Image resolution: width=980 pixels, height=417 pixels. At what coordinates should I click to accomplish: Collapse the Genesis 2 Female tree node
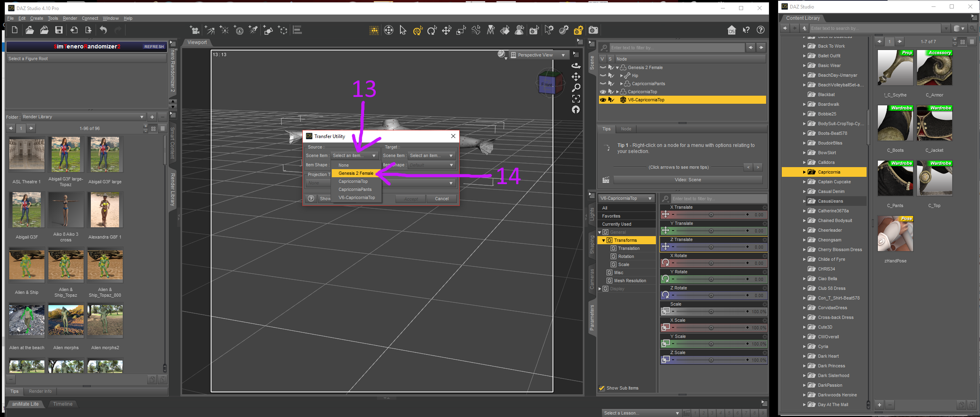(617, 68)
